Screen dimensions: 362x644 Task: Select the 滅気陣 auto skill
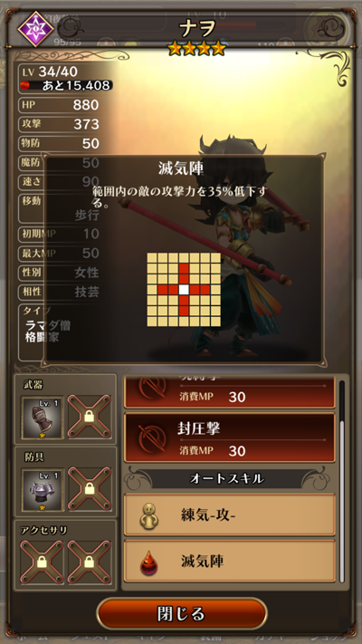click(x=230, y=562)
